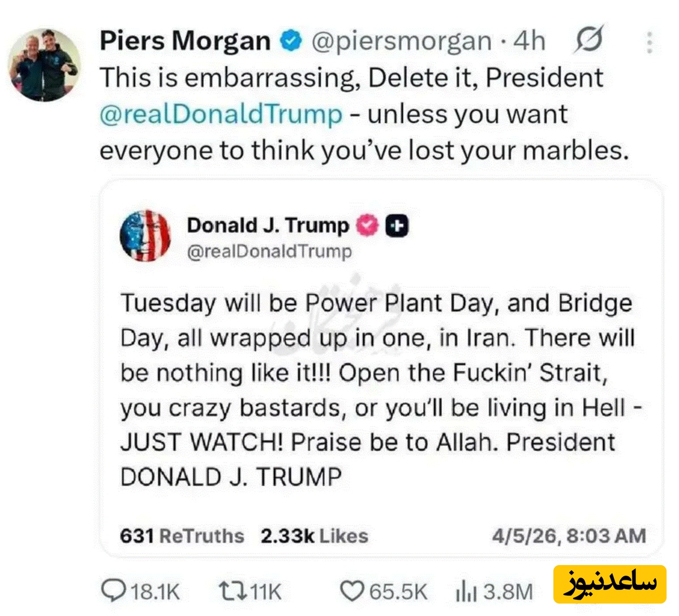Click the pink verified badge by Donald J. Trump
Screen dimensions: 679x616
point(367,225)
